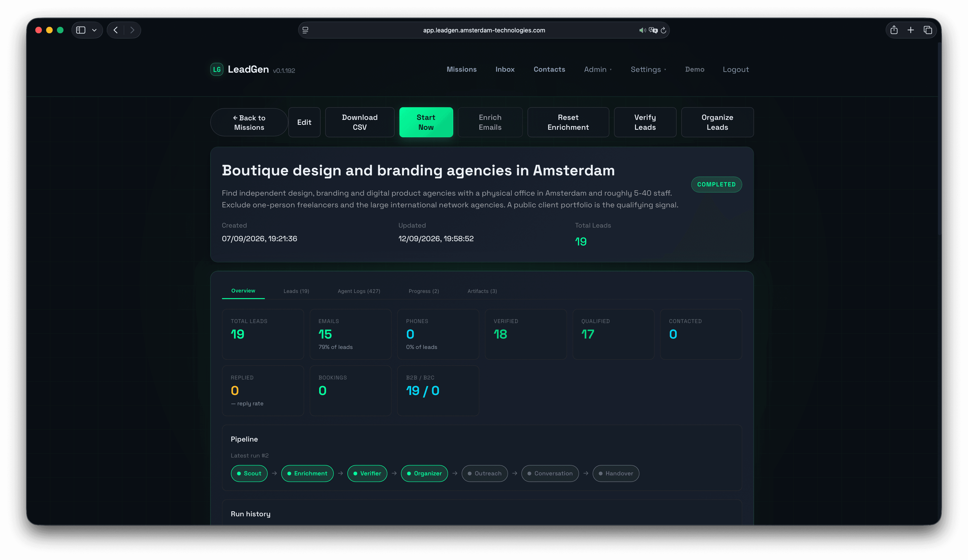Screen dimensions: 968x560
Task: Reload the page with the refresh icon
Action: 663,30
